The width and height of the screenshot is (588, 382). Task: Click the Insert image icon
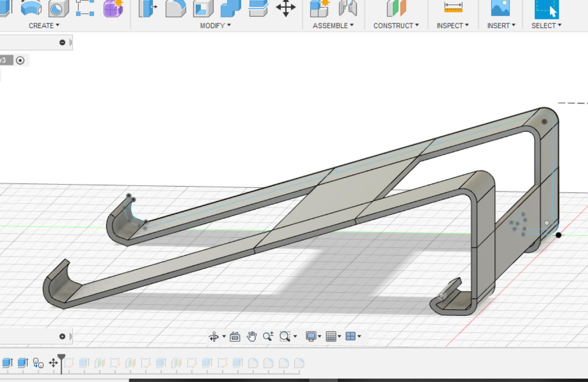pyautogui.click(x=501, y=8)
